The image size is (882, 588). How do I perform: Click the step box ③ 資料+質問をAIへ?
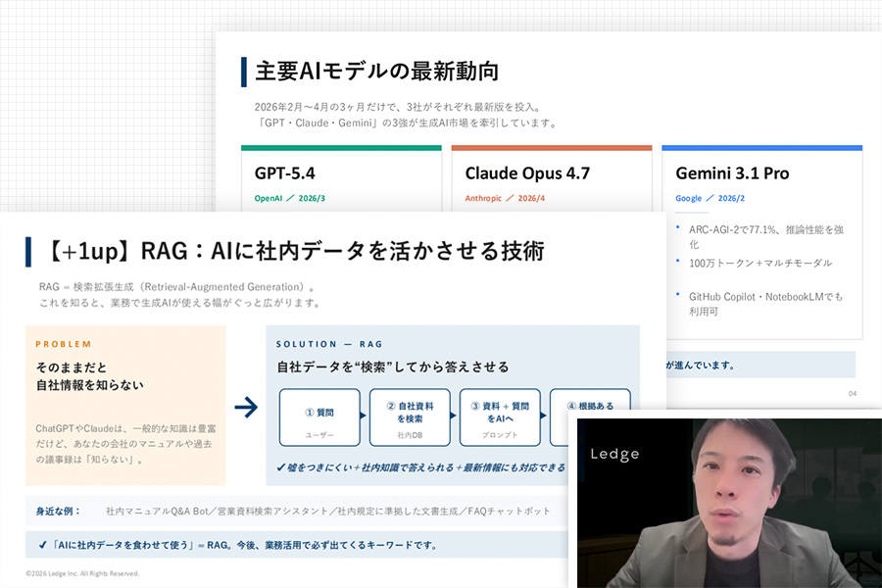(x=500, y=416)
